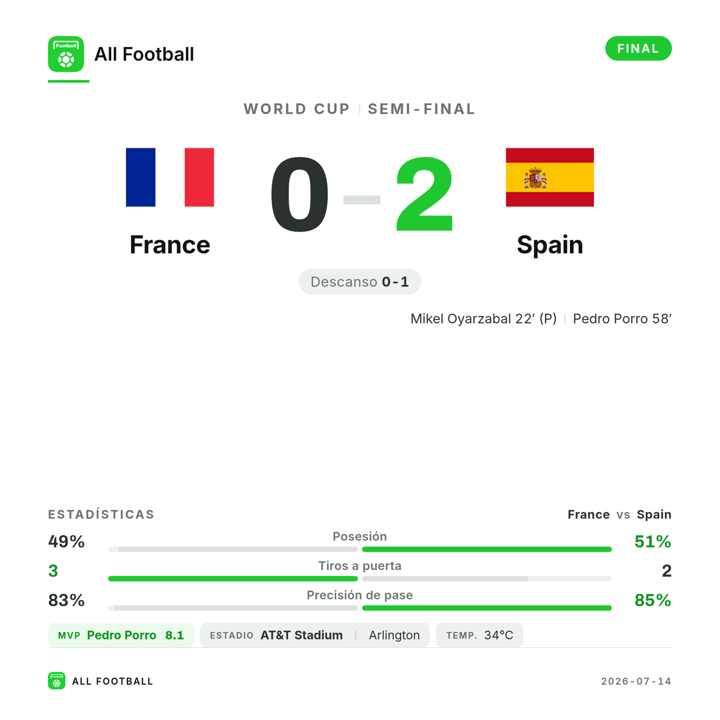Click scorer Mikel Oyarzabal 22' (P)
The width and height of the screenshot is (720, 720).
coord(483,319)
